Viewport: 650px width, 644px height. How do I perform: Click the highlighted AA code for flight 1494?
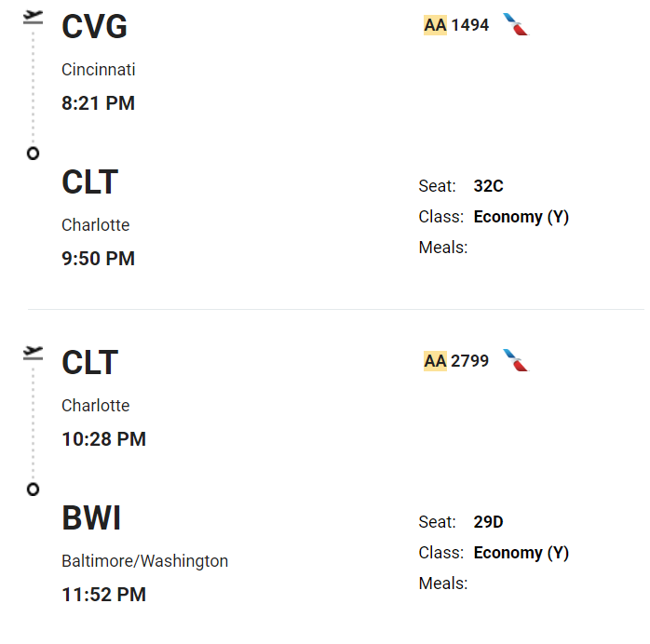pos(435,25)
